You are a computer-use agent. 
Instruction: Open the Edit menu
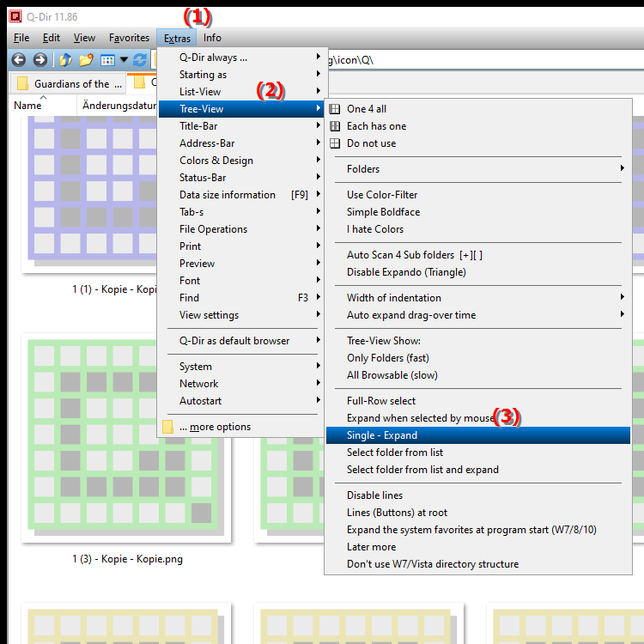tap(52, 38)
